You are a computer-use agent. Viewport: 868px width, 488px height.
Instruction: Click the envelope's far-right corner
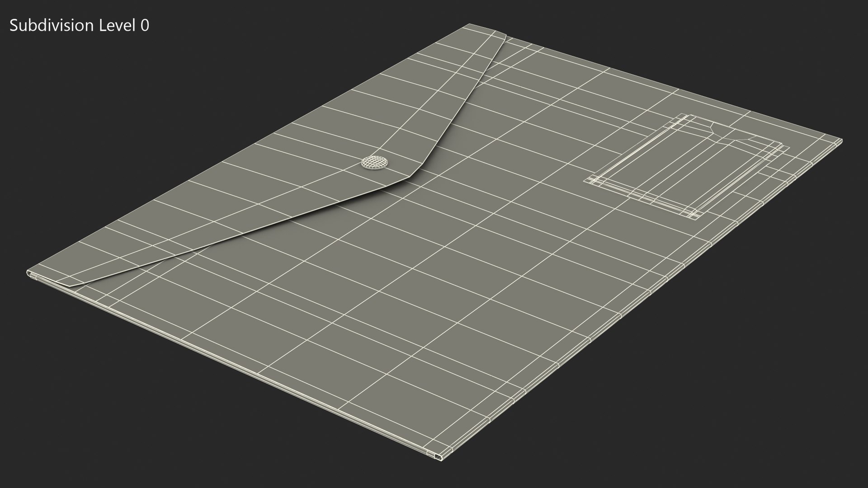pyautogui.click(x=840, y=141)
